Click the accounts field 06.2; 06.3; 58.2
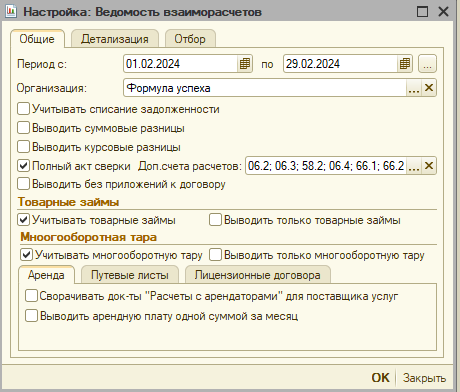The image size is (460, 392). (326, 166)
